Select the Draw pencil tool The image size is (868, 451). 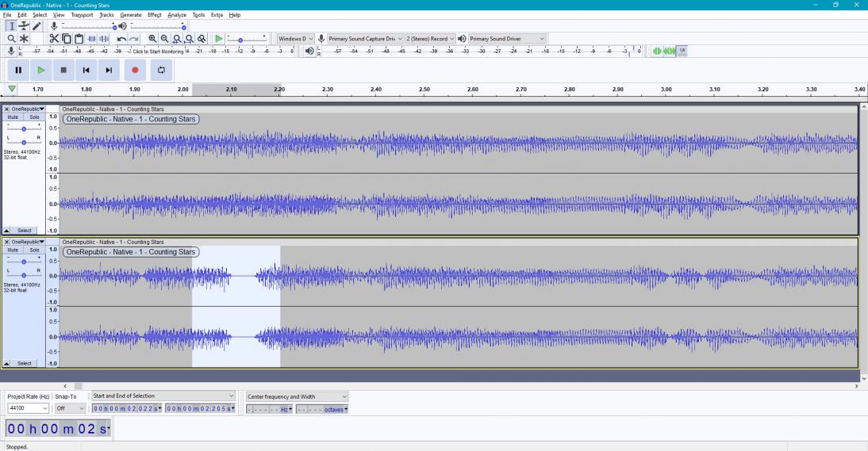36,26
